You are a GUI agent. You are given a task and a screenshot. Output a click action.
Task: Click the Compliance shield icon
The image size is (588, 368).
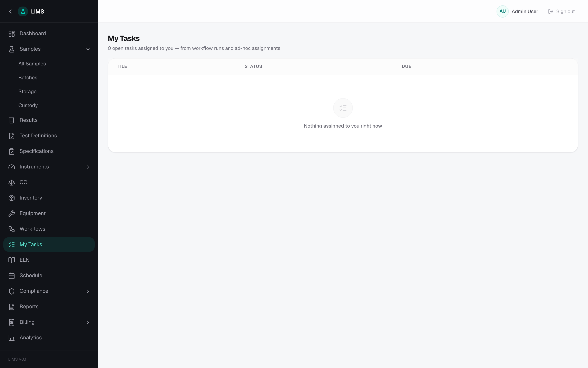click(12, 291)
